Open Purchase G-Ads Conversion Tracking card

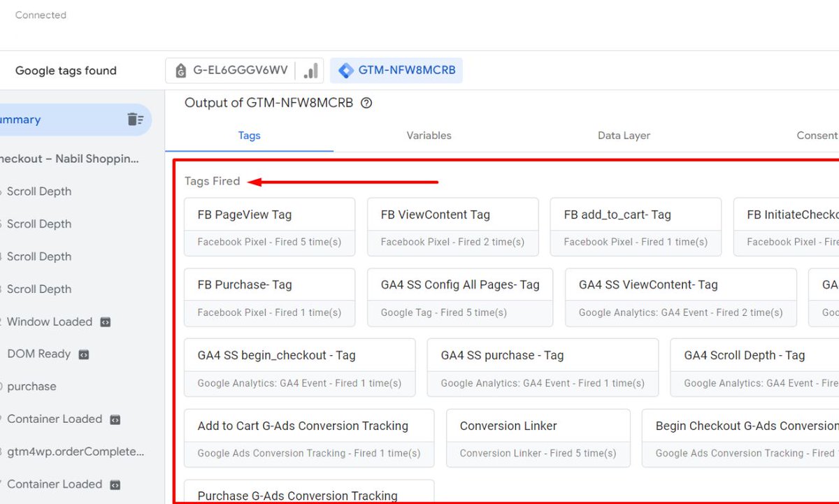(x=309, y=491)
